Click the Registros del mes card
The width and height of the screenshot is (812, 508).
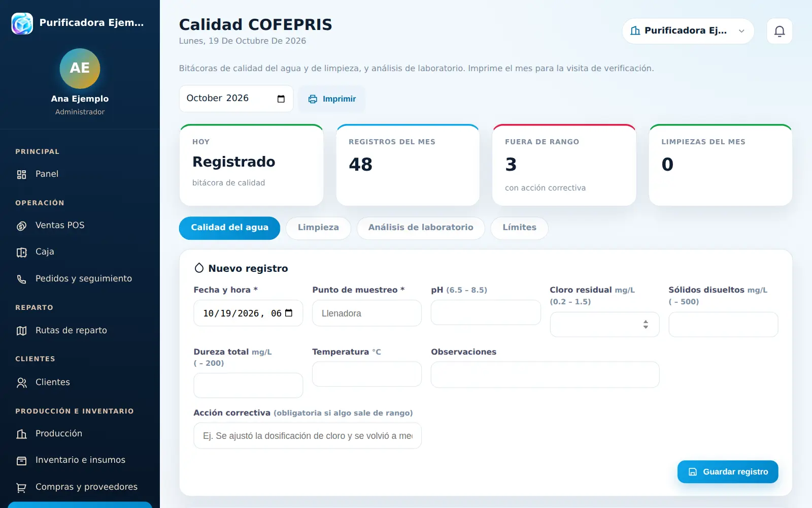pyautogui.click(x=408, y=165)
